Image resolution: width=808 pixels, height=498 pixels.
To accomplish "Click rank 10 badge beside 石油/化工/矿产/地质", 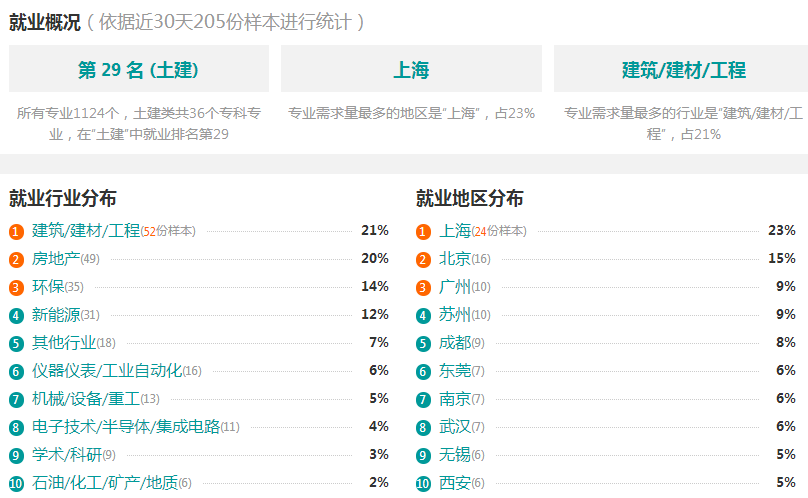I will tap(16, 484).
